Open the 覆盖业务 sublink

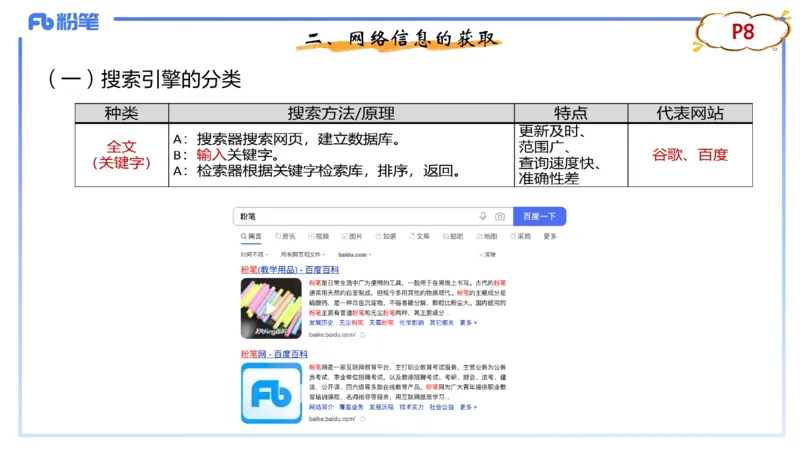(x=351, y=407)
